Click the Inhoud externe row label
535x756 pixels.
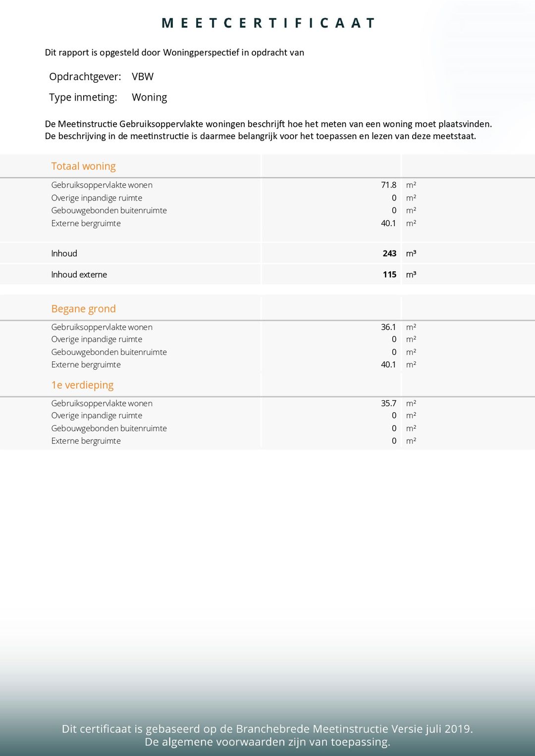coord(79,275)
